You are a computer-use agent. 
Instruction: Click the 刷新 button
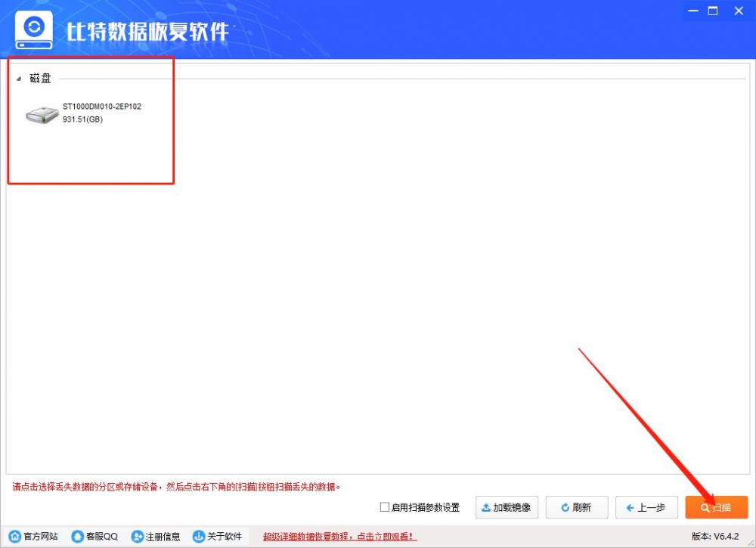pos(577,507)
